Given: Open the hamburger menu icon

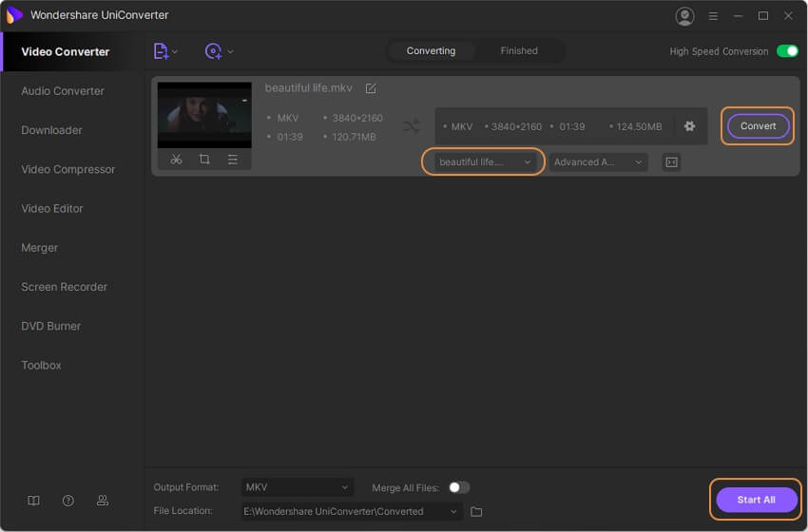Looking at the screenshot, I should (713, 16).
